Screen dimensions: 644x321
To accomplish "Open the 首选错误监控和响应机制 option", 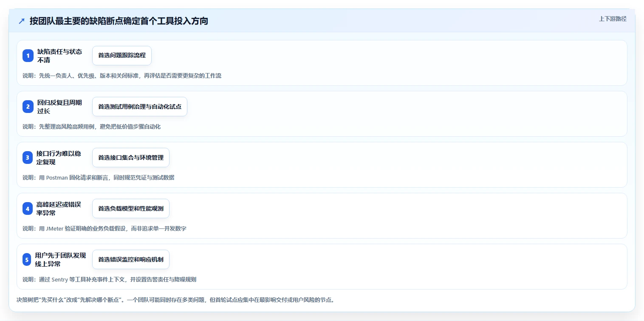I will click(131, 259).
